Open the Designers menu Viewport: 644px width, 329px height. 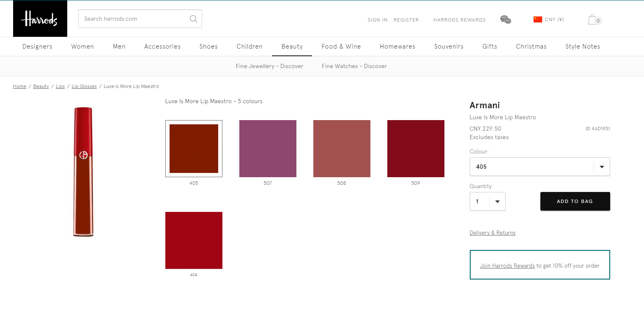point(38,47)
